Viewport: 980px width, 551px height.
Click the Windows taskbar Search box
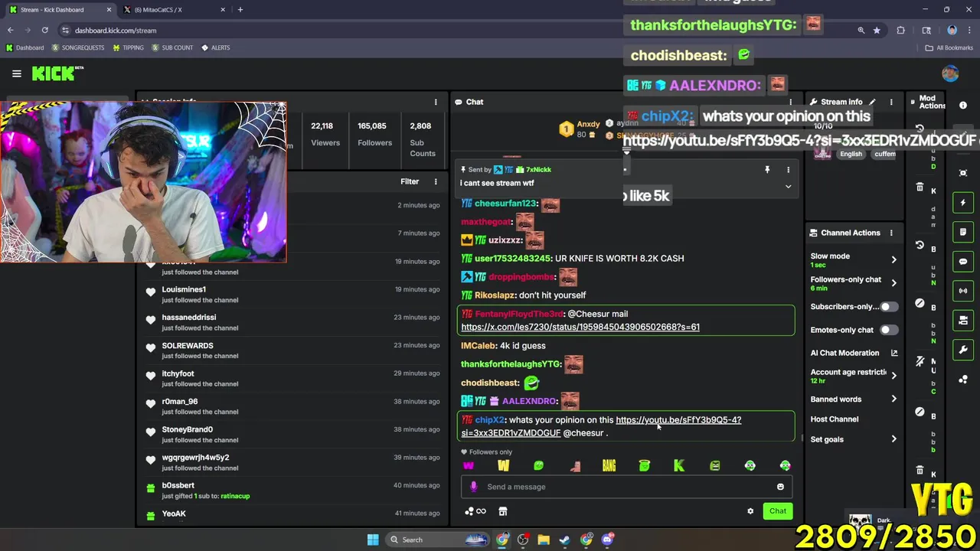point(436,540)
